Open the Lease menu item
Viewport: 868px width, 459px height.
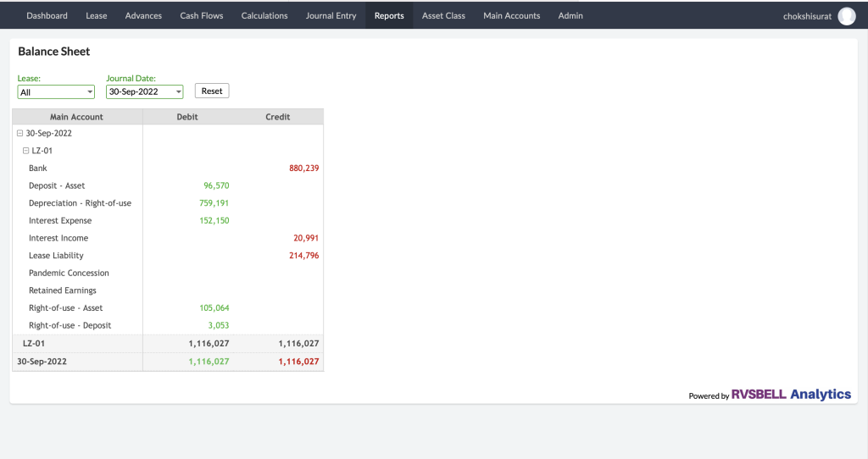(x=96, y=16)
